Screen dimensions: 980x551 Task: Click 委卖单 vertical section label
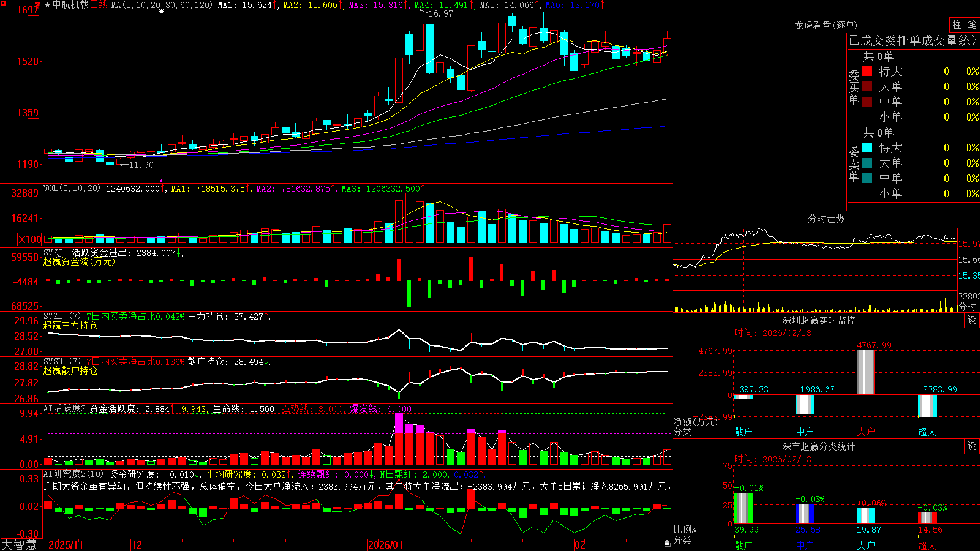[854, 163]
